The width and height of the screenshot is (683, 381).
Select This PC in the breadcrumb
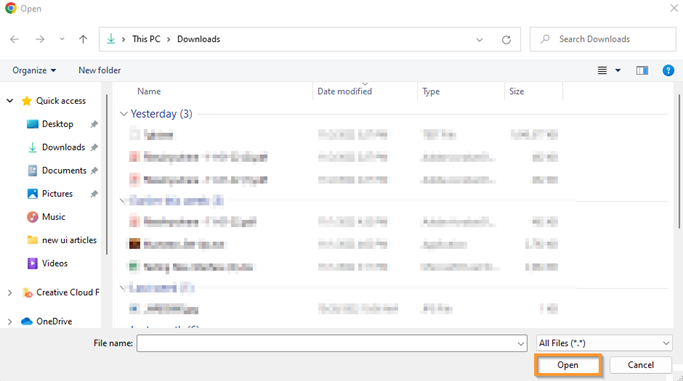pos(146,39)
